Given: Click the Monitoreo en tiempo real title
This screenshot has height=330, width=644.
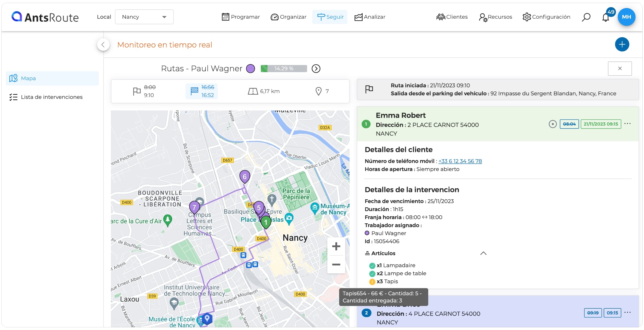Looking at the screenshot, I should click(165, 45).
